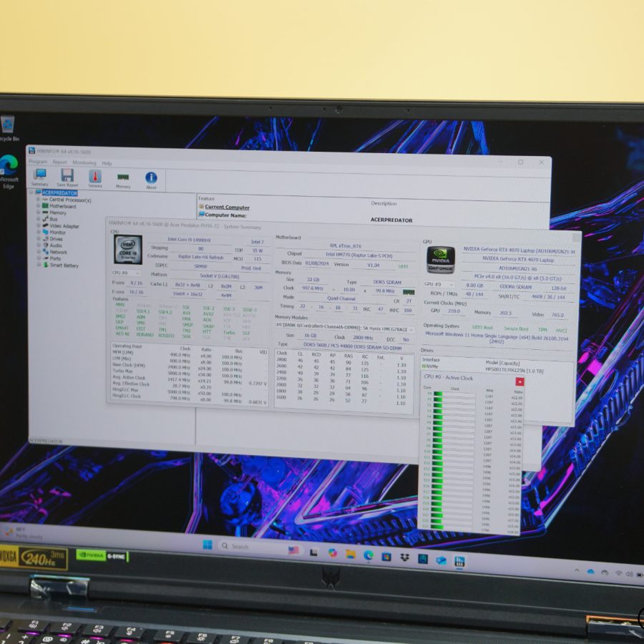Close the CPU #0 Active Clock window
Image resolution: width=644 pixels, height=644 pixels.
519,381
